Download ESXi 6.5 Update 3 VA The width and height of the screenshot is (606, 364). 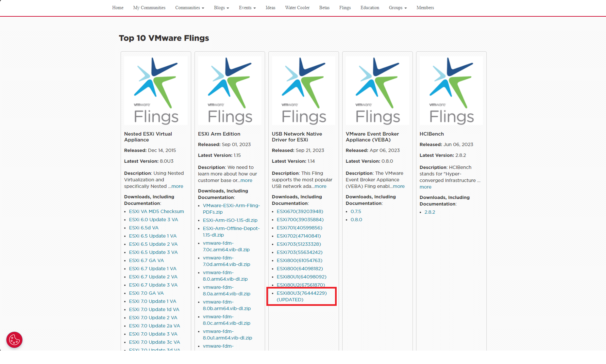153,252
